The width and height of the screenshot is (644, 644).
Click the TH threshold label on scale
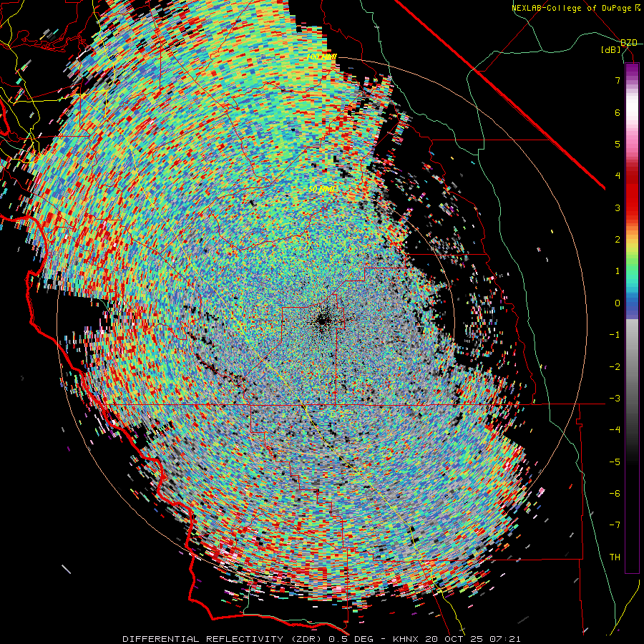click(615, 557)
